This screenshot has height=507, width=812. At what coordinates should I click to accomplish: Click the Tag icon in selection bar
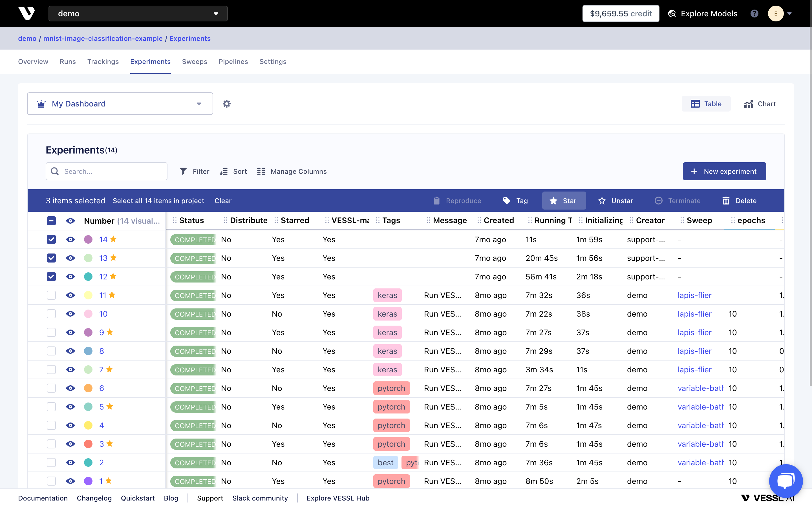point(507,201)
